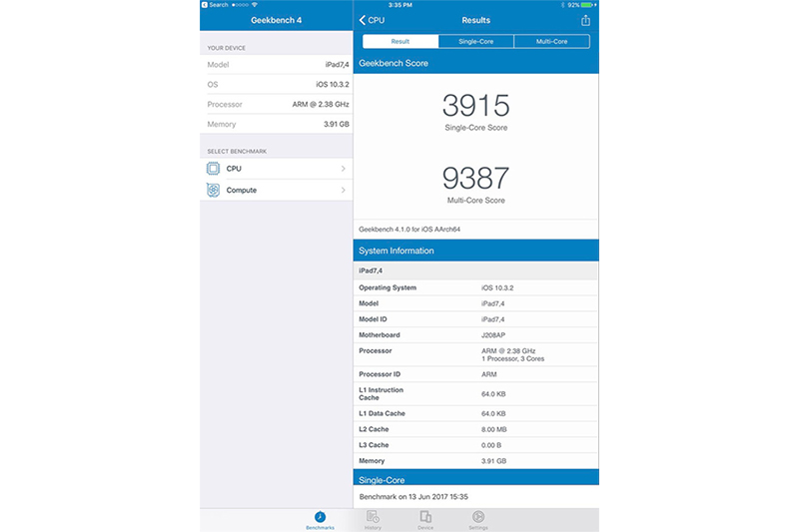This screenshot has height=532, width=799.
Task: Open the Device tab at bottom
Action: (x=425, y=520)
